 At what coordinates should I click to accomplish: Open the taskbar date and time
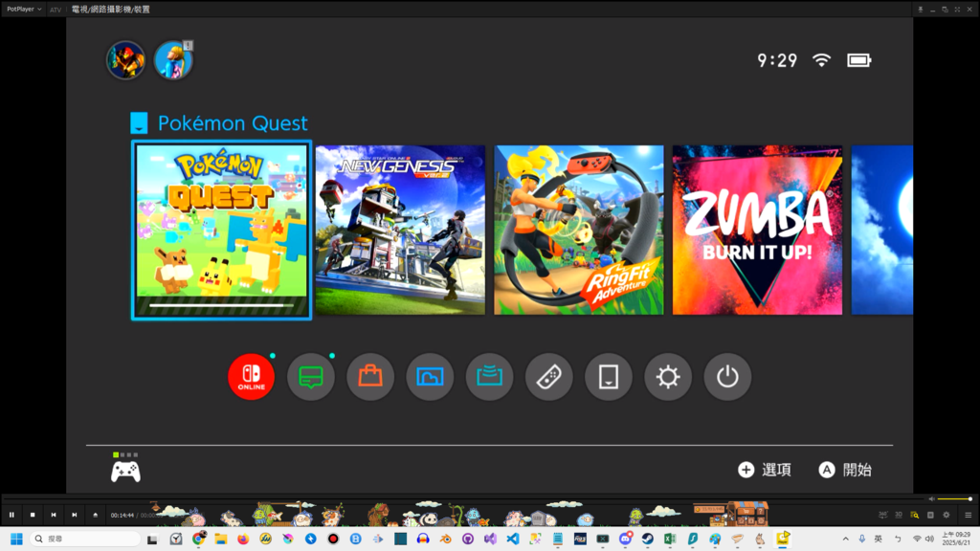click(956, 539)
